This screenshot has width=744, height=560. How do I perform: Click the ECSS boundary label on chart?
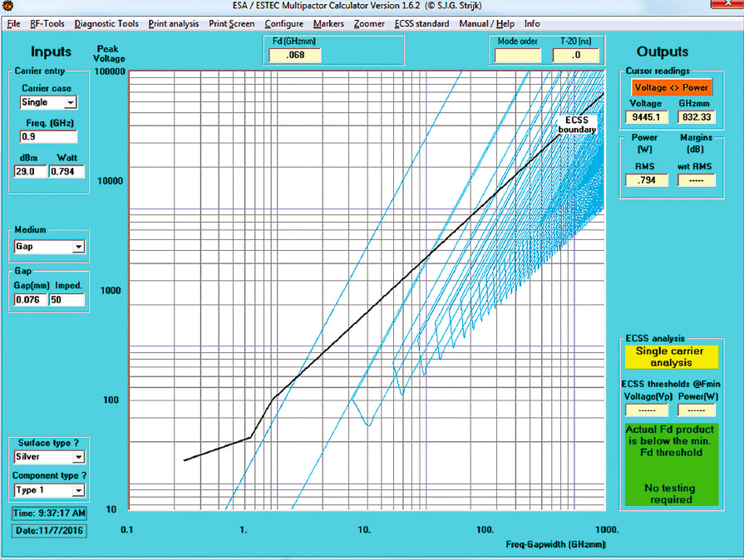(x=577, y=125)
